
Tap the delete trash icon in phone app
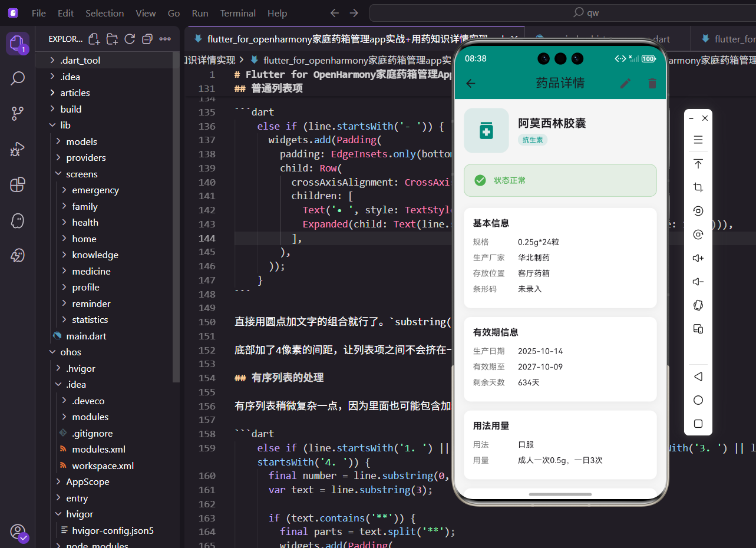[652, 83]
